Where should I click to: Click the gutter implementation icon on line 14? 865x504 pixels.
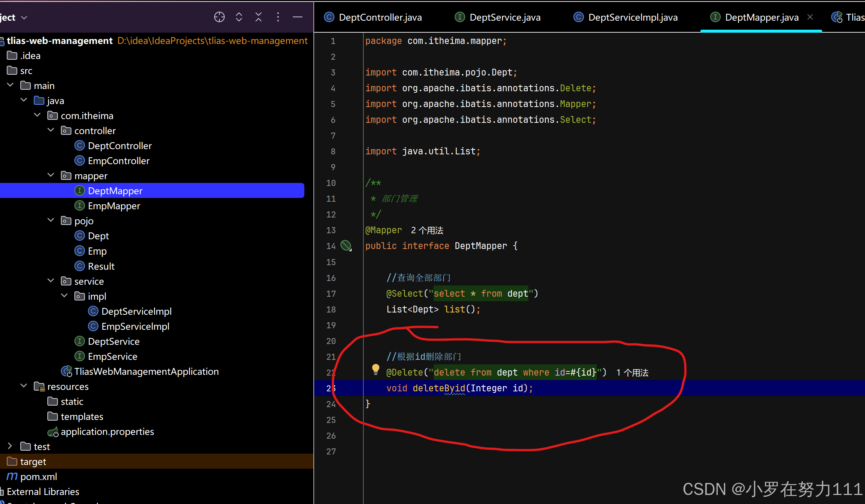coord(346,246)
